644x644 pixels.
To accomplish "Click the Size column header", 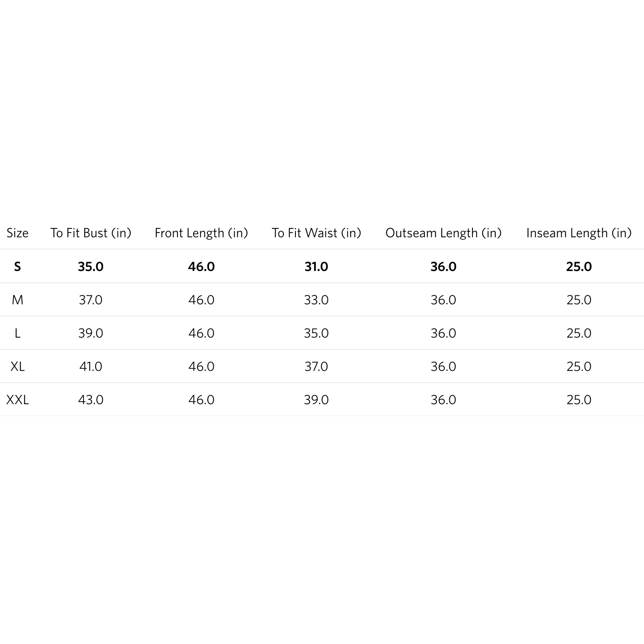I will (x=17, y=233).
